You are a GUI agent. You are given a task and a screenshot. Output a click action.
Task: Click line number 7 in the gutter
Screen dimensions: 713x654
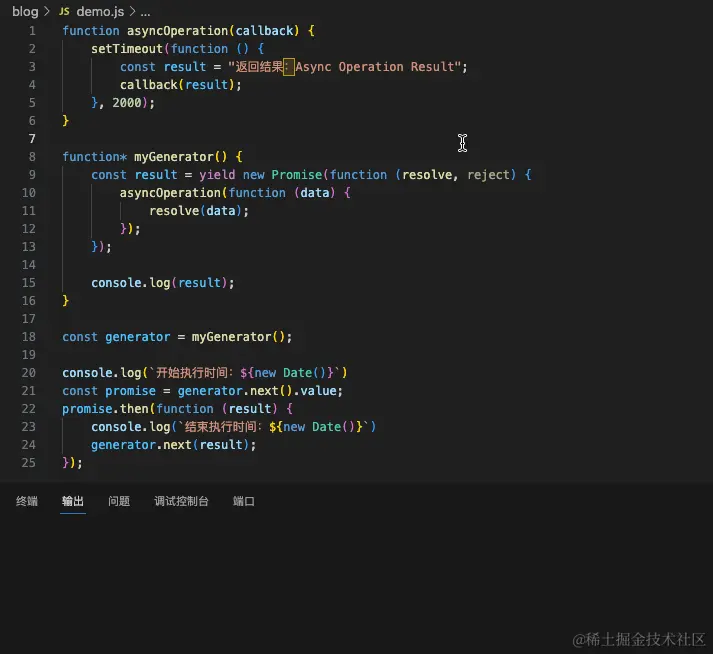[x=32, y=139]
